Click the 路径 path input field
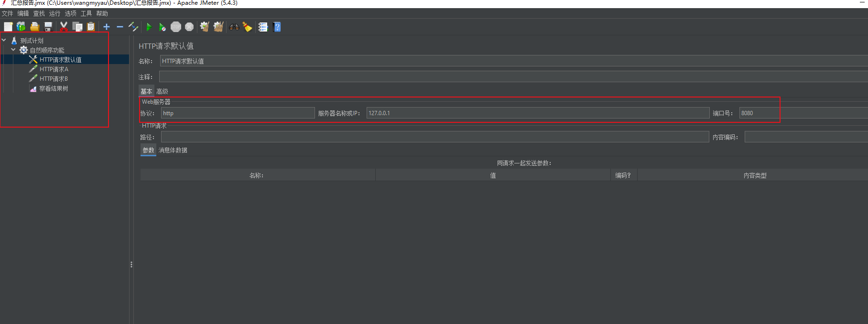 point(435,137)
